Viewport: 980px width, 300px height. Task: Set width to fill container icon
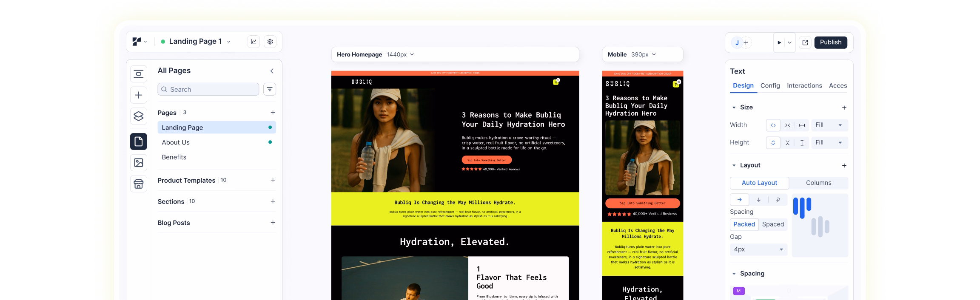pyautogui.click(x=773, y=125)
